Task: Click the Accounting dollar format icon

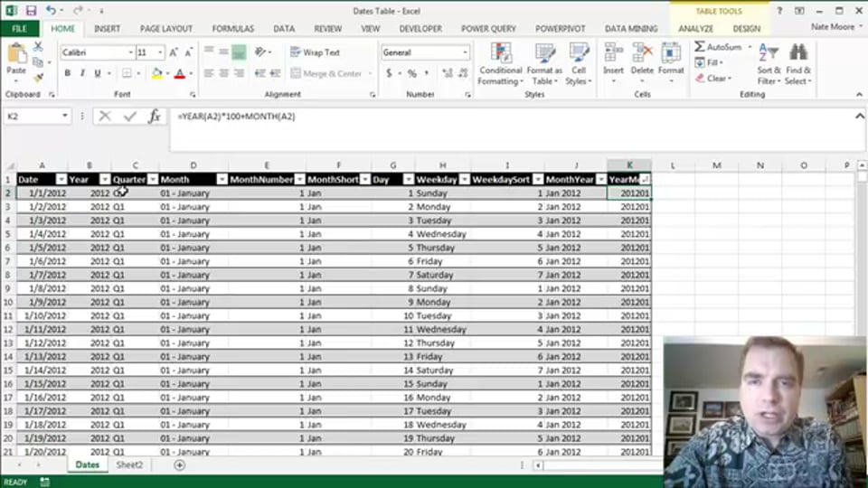Action: pos(389,73)
